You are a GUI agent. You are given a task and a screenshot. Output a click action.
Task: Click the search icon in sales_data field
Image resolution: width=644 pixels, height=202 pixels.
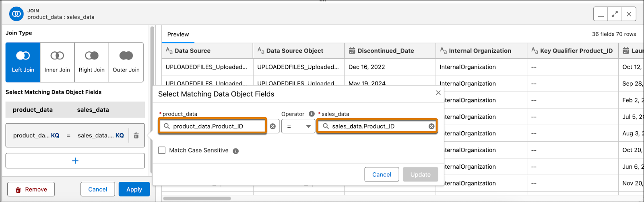coord(326,126)
